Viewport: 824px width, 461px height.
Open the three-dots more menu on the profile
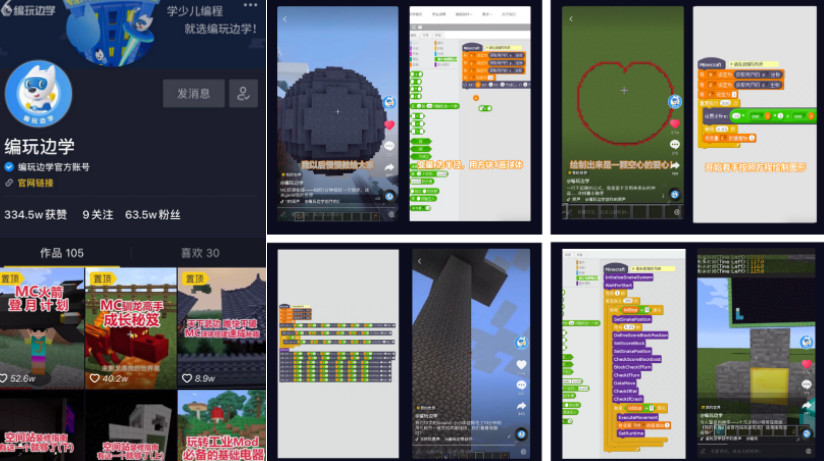(x=251, y=5)
